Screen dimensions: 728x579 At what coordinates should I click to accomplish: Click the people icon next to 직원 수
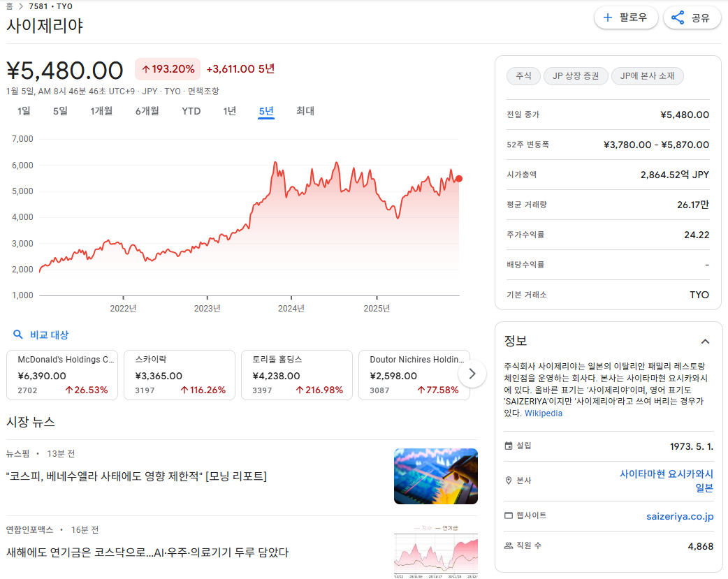509,545
